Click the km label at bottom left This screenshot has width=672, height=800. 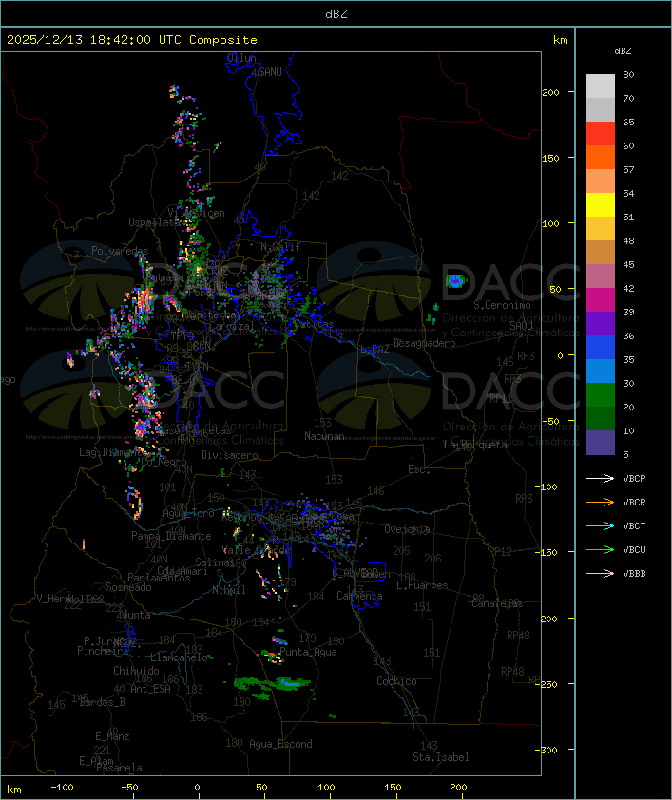tap(13, 790)
